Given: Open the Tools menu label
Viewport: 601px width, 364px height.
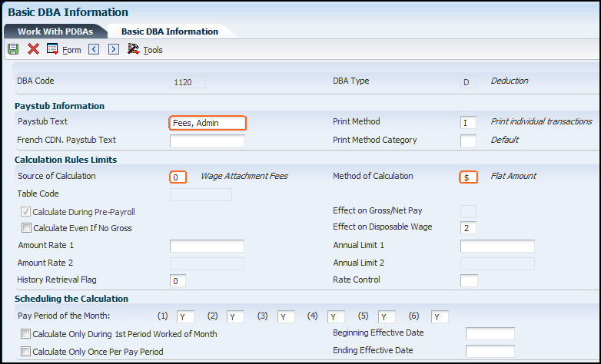Looking at the screenshot, I should point(153,50).
